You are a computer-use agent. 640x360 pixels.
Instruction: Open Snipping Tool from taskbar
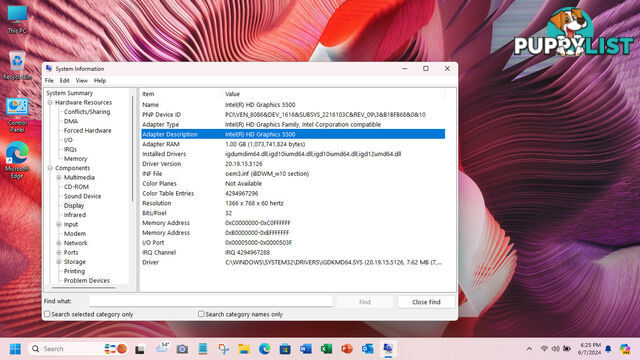click(223, 349)
